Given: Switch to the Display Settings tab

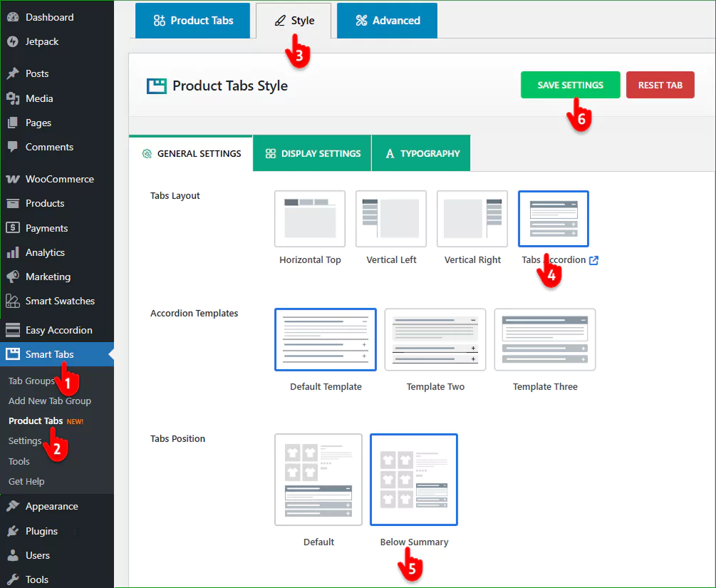Looking at the screenshot, I should [313, 153].
